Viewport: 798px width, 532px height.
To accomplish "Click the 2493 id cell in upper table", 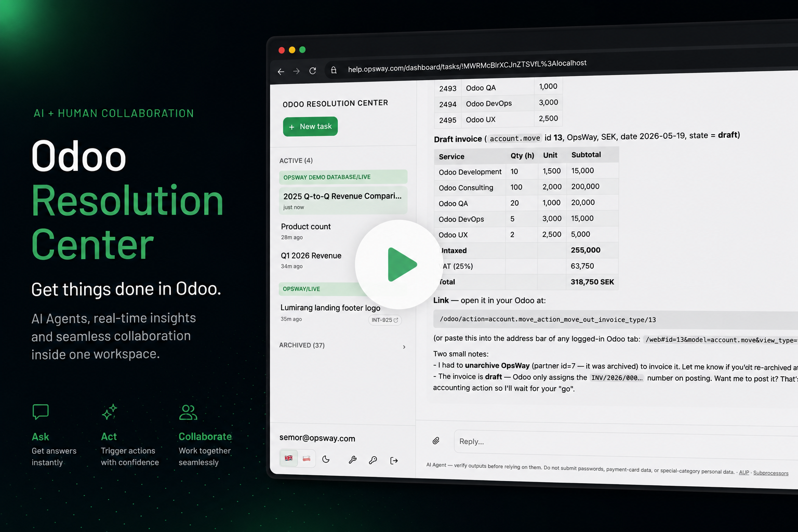I will pyautogui.click(x=448, y=89).
